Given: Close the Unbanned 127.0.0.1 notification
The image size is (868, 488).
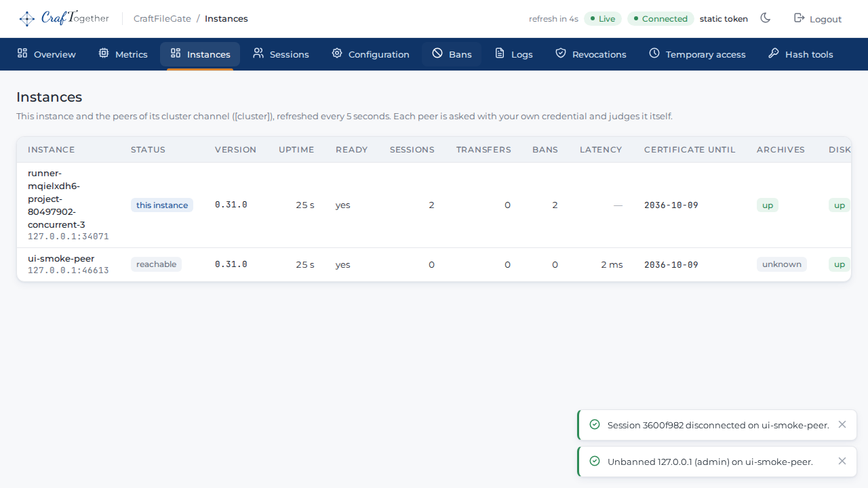Looking at the screenshot, I should click(842, 462).
